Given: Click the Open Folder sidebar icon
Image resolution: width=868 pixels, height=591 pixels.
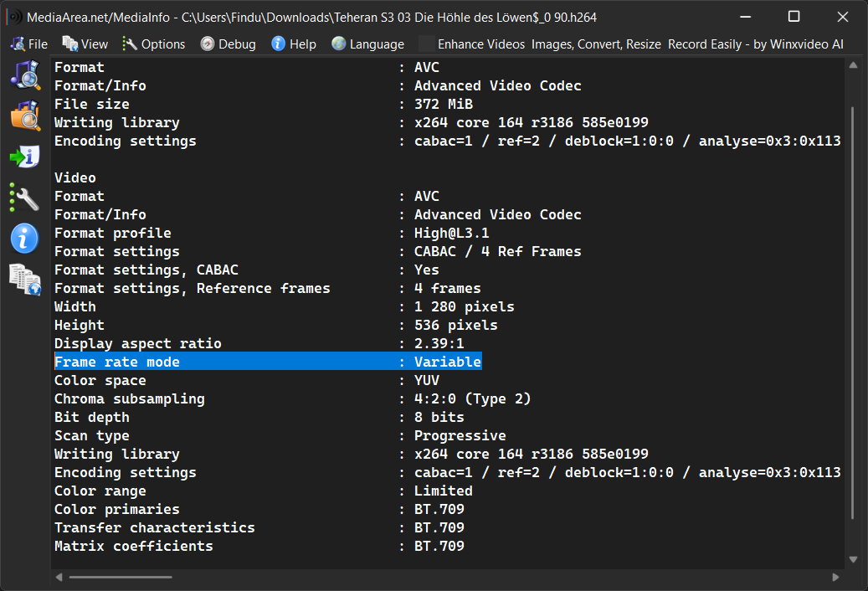Looking at the screenshot, I should pyautogui.click(x=25, y=116).
